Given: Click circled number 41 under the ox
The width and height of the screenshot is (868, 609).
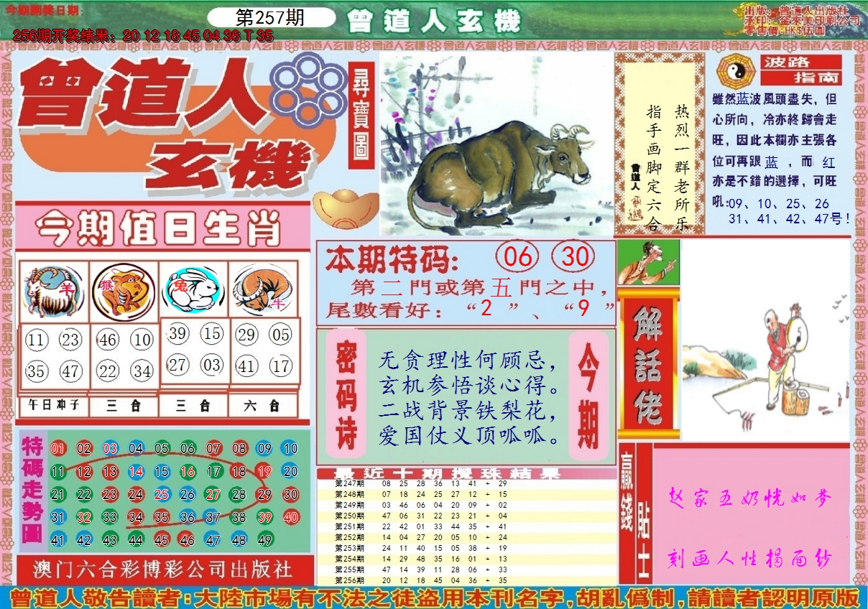Looking at the screenshot, I should point(247,366).
